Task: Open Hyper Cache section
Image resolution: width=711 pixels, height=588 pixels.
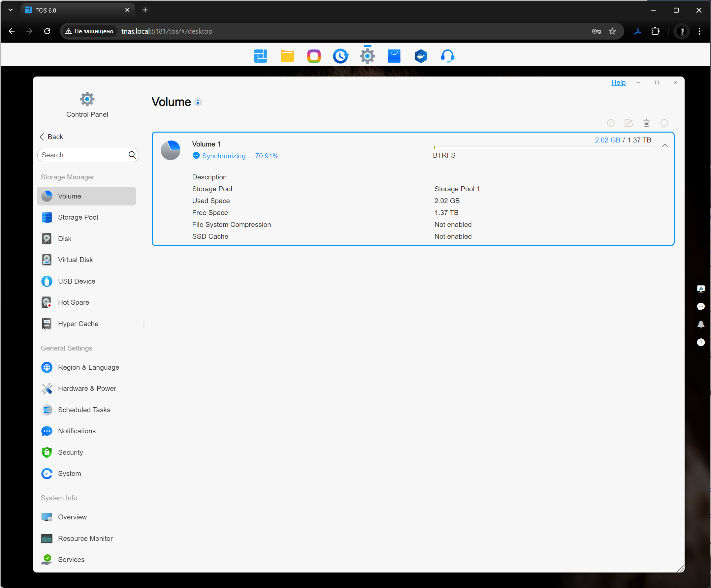Action: click(x=86, y=324)
